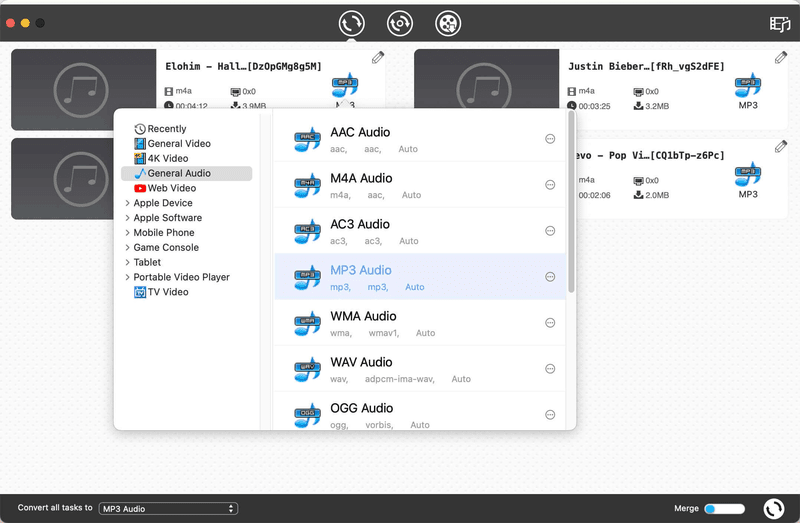Click the AC3 Audio format icon
This screenshot has width=800, height=523.
click(x=307, y=231)
